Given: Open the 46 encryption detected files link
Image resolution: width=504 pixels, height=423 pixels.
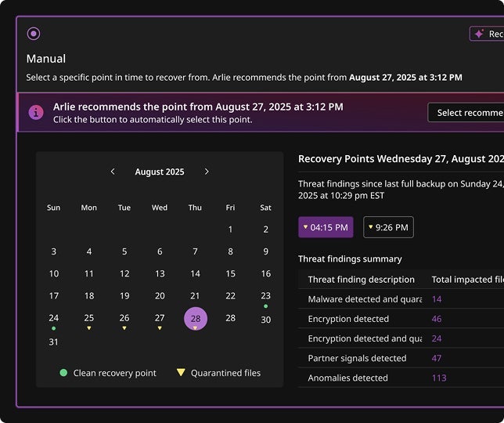Looking at the screenshot, I should [437, 319].
